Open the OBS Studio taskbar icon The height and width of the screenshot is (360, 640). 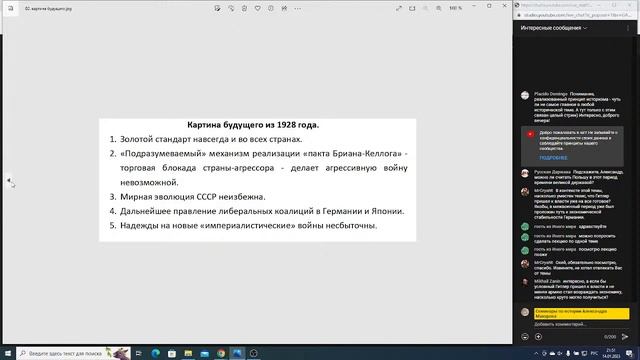tap(253, 353)
